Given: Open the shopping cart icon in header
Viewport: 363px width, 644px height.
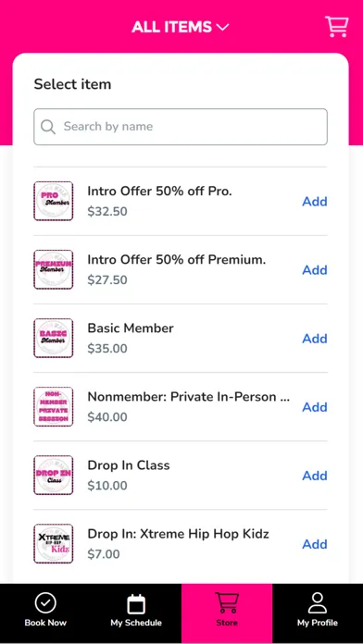Looking at the screenshot, I should pyautogui.click(x=337, y=27).
